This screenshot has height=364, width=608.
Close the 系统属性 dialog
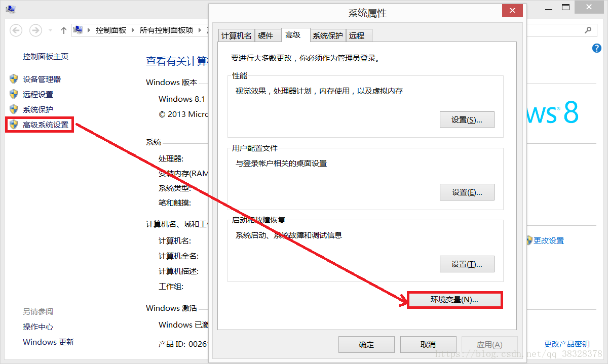[513, 10]
